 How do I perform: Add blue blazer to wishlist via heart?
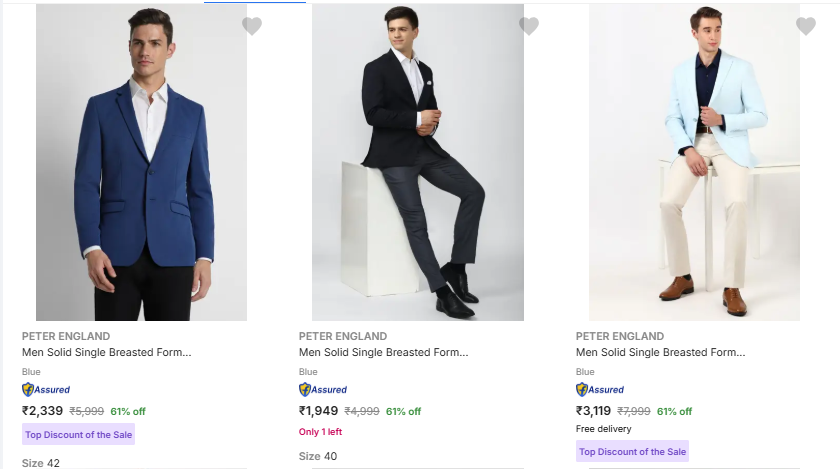point(252,25)
